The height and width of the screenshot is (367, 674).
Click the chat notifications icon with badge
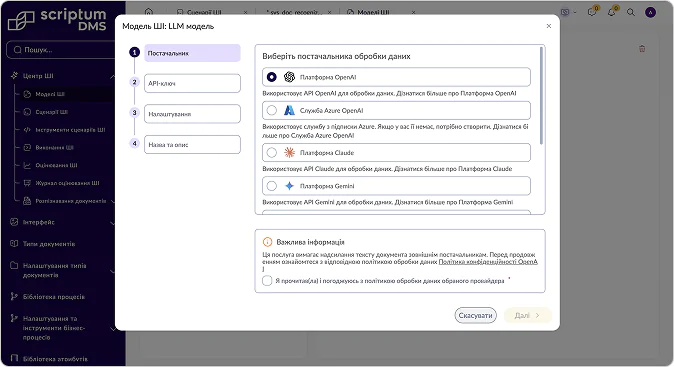(592, 12)
